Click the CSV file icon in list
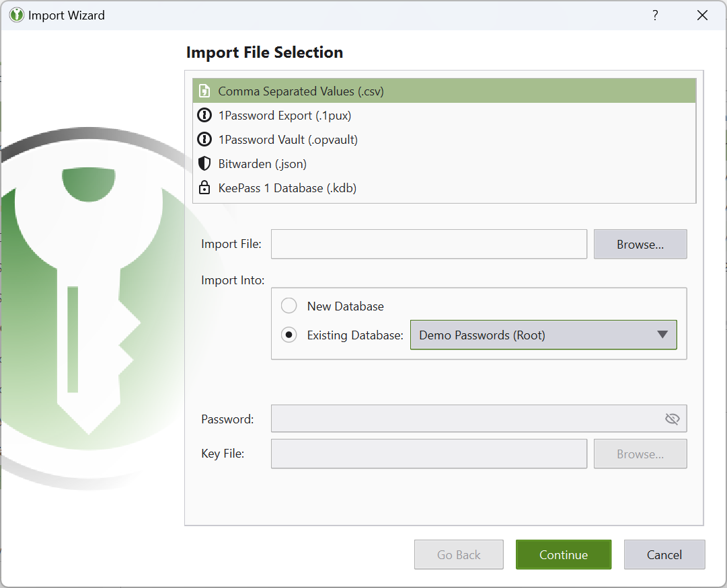Screen dimensions: 727x588 [204, 91]
